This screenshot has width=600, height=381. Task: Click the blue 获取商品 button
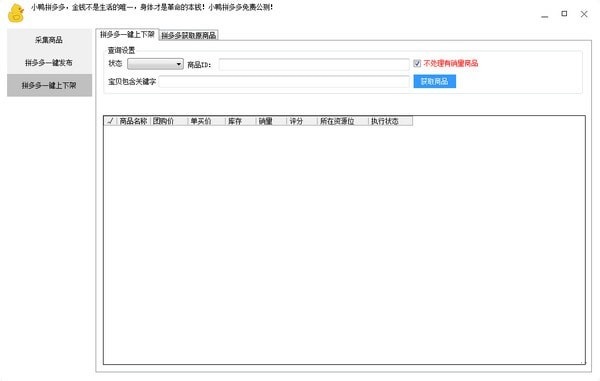pos(435,81)
